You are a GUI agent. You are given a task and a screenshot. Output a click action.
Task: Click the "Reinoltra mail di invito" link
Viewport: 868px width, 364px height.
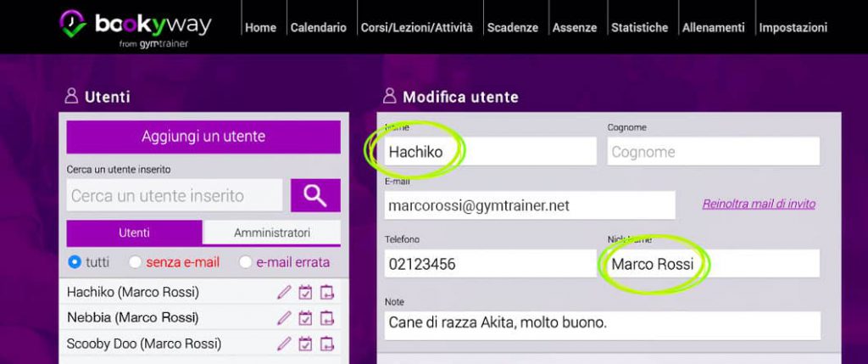759,204
